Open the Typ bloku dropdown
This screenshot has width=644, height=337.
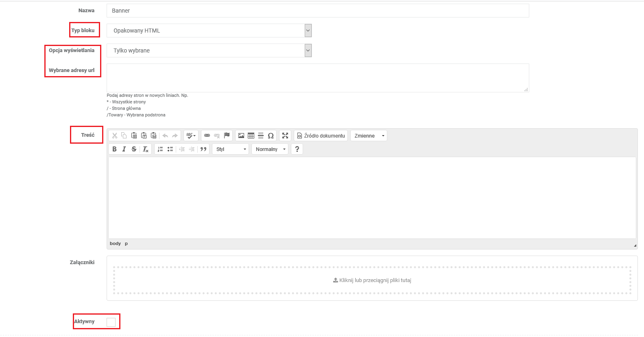[209, 31]
